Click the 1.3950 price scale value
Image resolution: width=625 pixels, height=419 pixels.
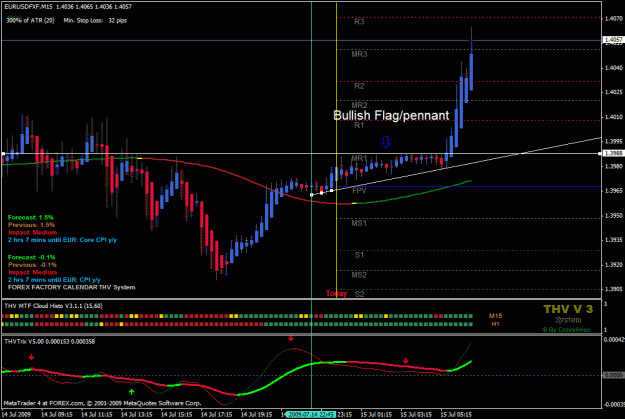pos(614,216)
